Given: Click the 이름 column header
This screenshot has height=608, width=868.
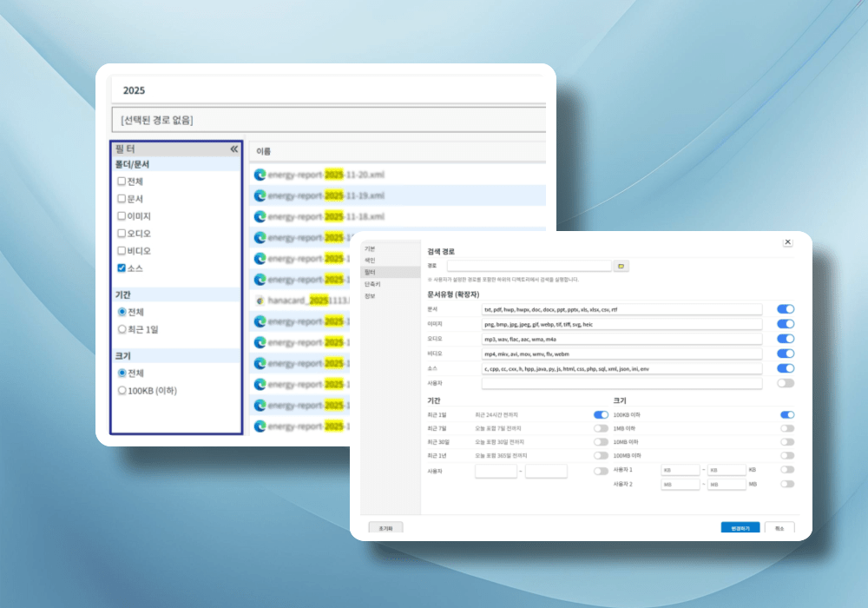Looking at the screenshot, I should click(x=264, y=151).
